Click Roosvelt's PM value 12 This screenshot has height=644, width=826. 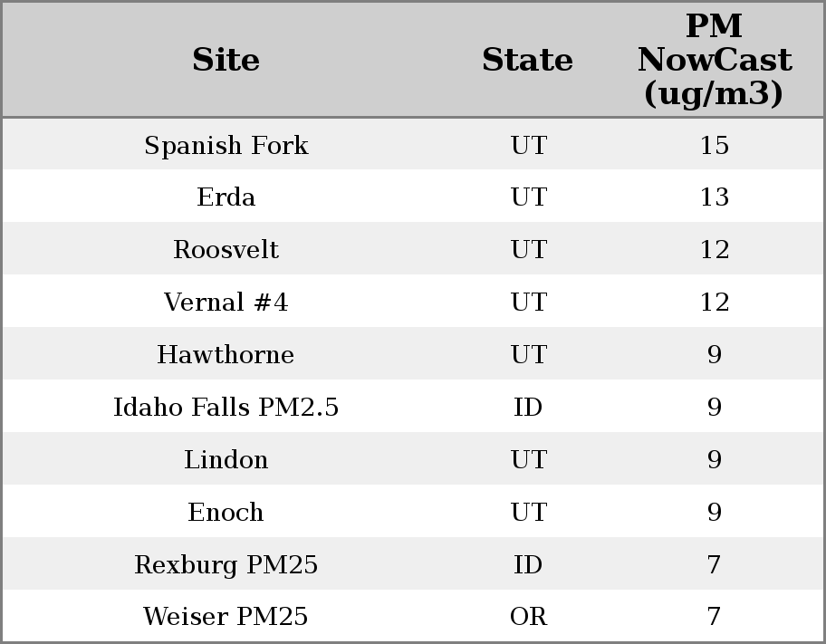point(714,250)
